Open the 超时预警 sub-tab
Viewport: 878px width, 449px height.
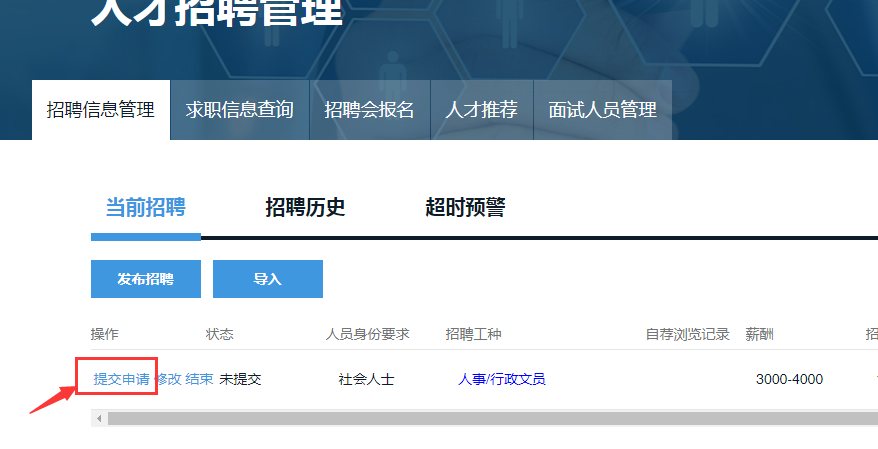pyautogui.click(x=465, y=208)
